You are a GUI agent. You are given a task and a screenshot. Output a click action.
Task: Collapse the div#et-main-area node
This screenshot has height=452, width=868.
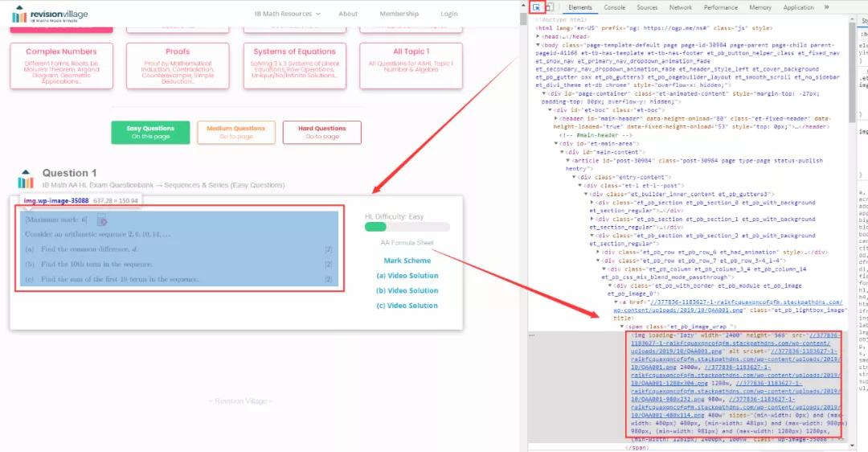[556, 143]
